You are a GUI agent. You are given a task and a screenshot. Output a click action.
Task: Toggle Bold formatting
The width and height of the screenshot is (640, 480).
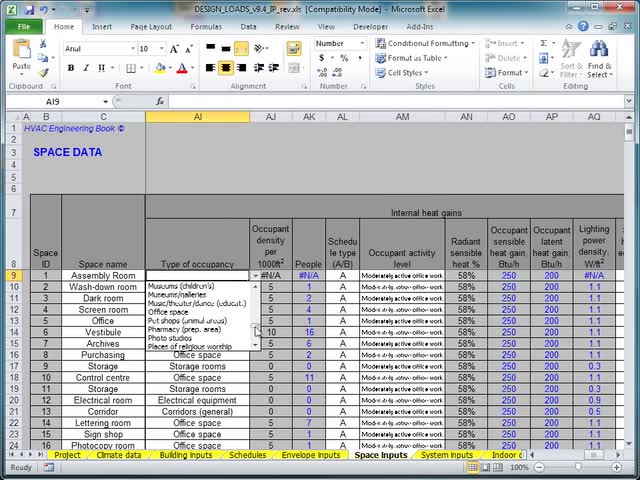tap(71, 68)
